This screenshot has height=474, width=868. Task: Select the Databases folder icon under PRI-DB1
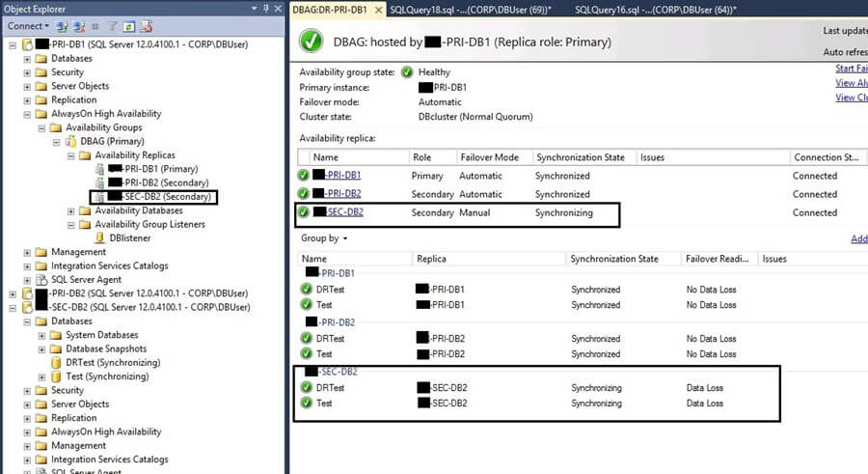(41, 59)
